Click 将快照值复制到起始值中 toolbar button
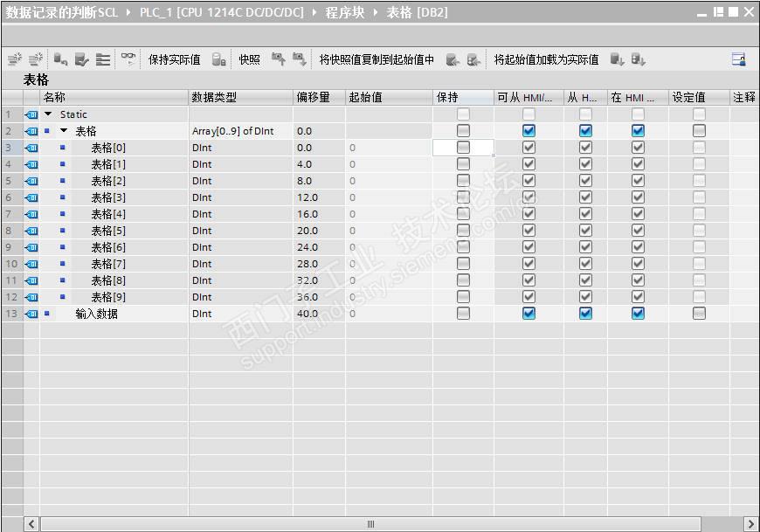This screenshot has height=532, width=760. pyautogui.click(x=377, y=59)
